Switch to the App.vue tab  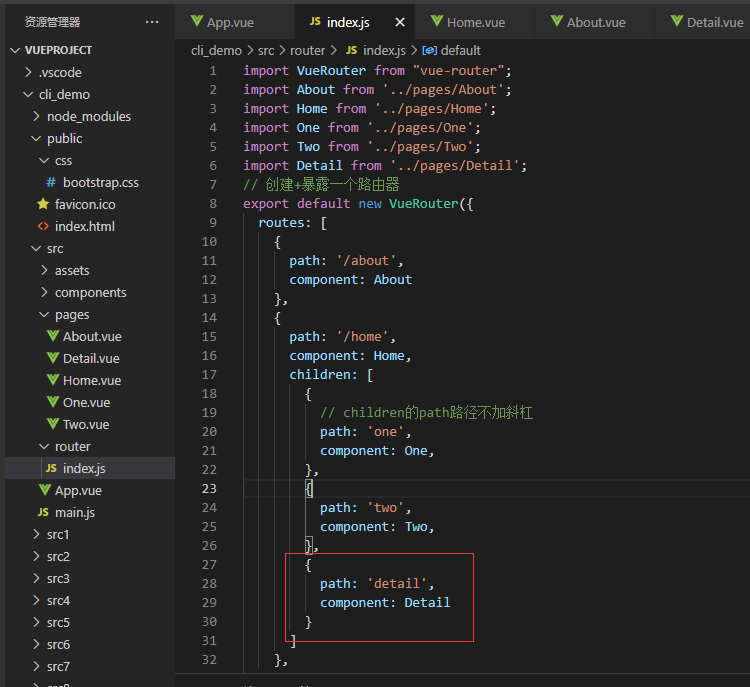[234, 22]
